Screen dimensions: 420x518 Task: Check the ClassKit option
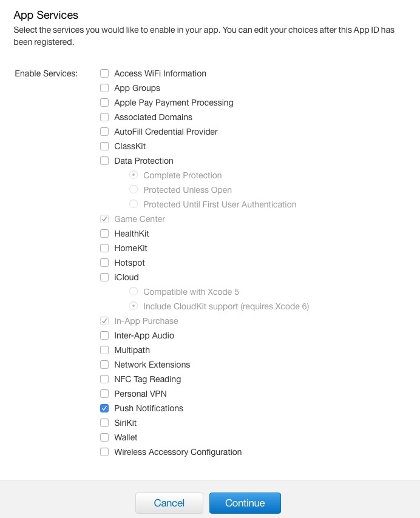click(104, 146)
